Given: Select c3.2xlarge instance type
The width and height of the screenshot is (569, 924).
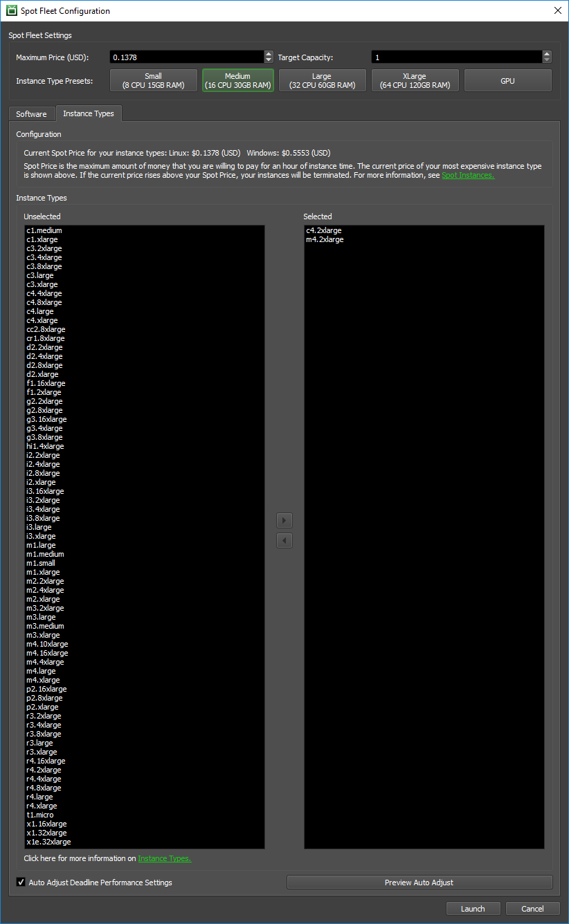Looking at the screenshot, I should coord(145,248).
